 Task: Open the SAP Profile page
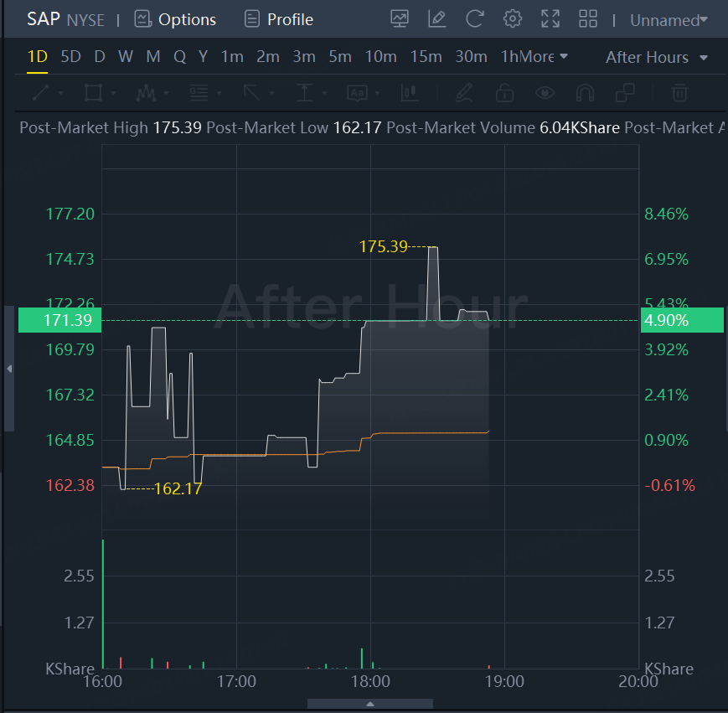click(x=279, y=19)
